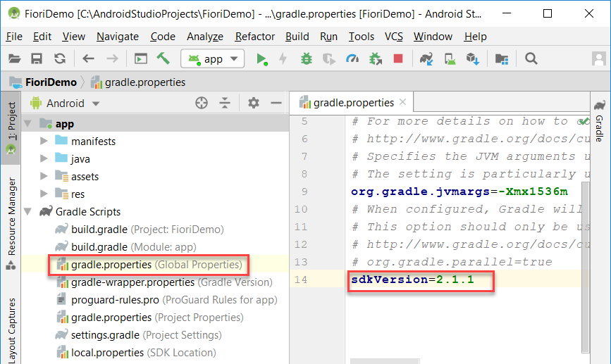Click the Make Project hammer icon

pyautogui.click(x=163, y=58)
